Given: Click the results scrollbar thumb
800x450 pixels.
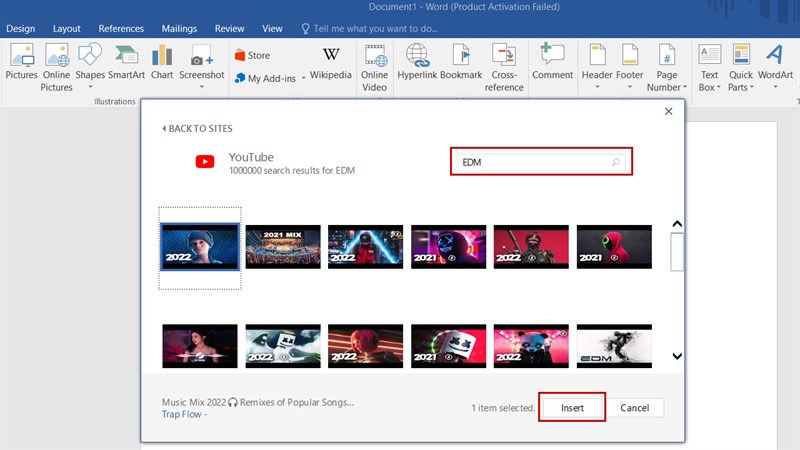Looking at the screenshot, I should coord(677,252).
